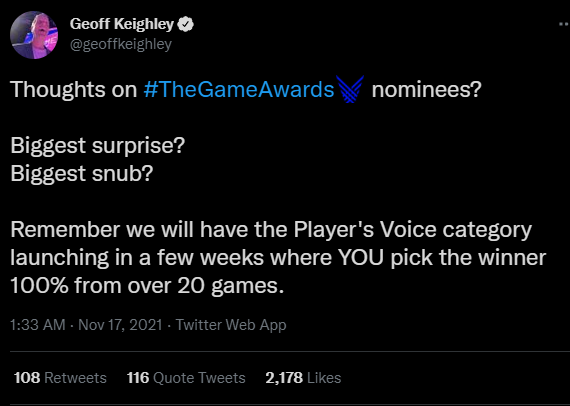Open the tweet's more options menu
This screenshot has width=570, height=406.
[x=564, y=24]
